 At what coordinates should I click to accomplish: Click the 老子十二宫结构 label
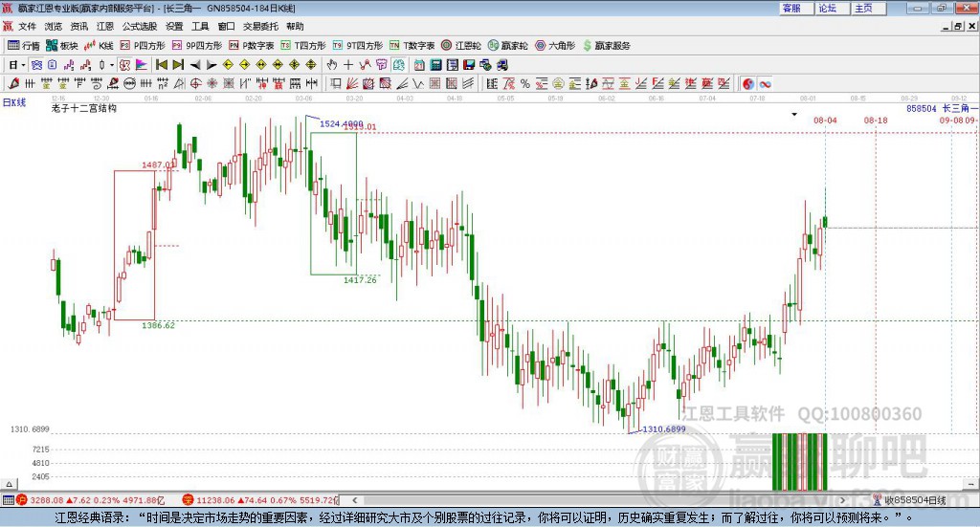click(84, 108)
